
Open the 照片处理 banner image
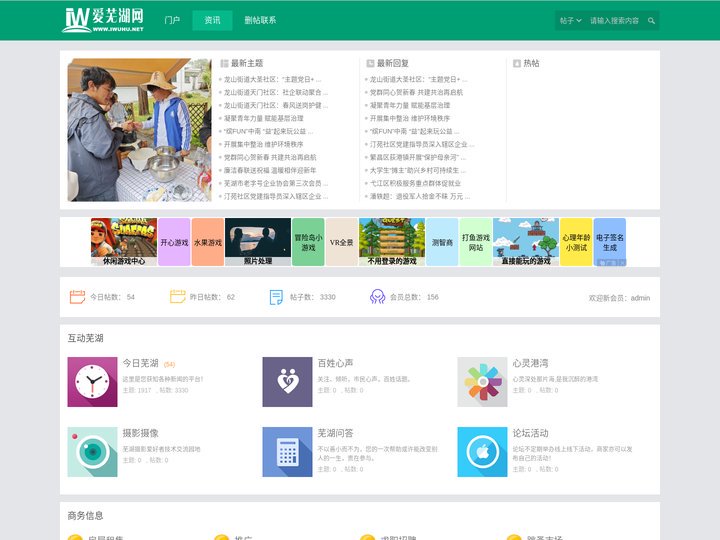click(x=258, y=242)
